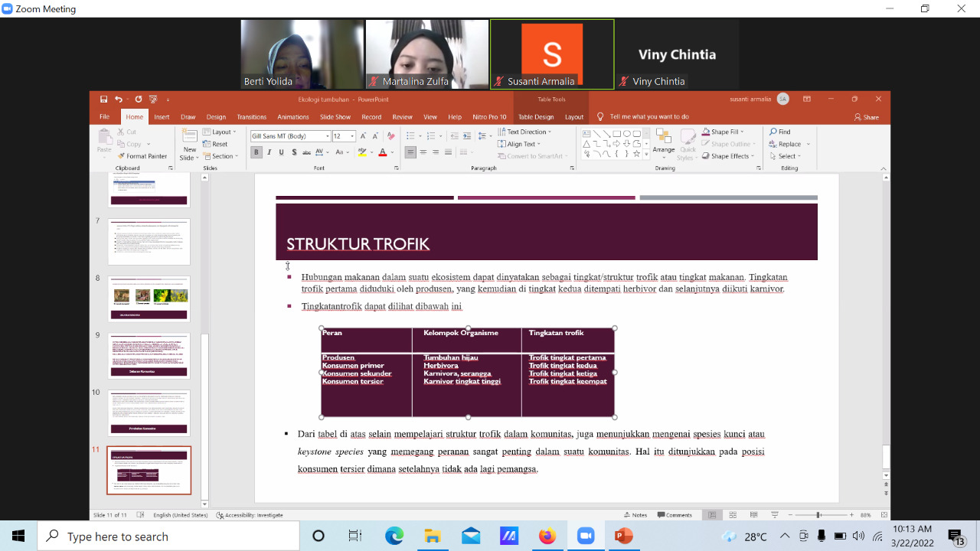Viewport: 980px width, 551px height.
Task: Switch to Slide Sorter view in status bar
Action: point(733,515)
